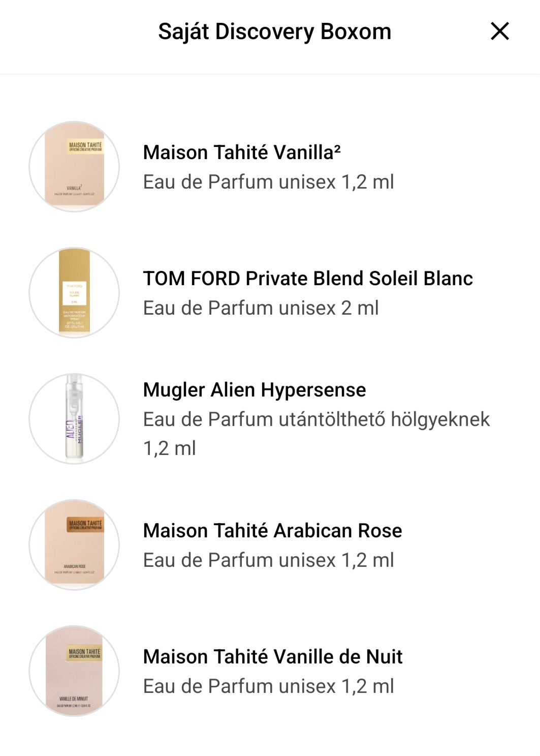Tap the description under Arabican Rose
Screen dimensions: 540x756
(269, 560)
